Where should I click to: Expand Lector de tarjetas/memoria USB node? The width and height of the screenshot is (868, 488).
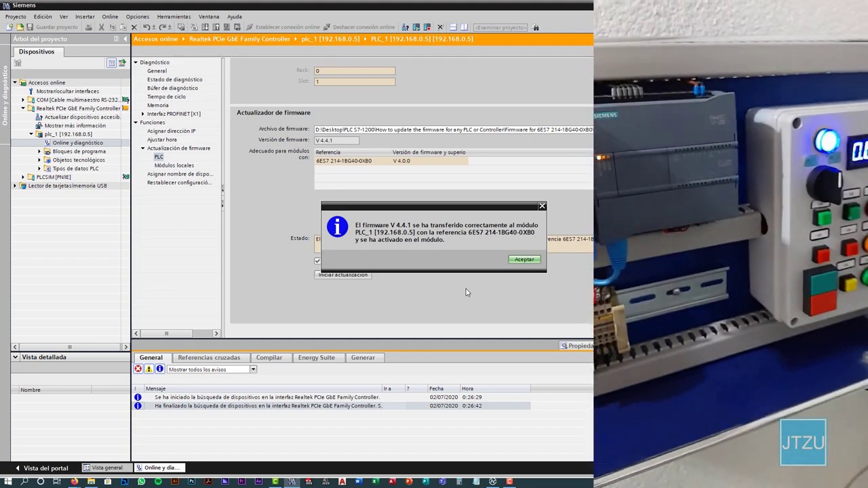15,186
